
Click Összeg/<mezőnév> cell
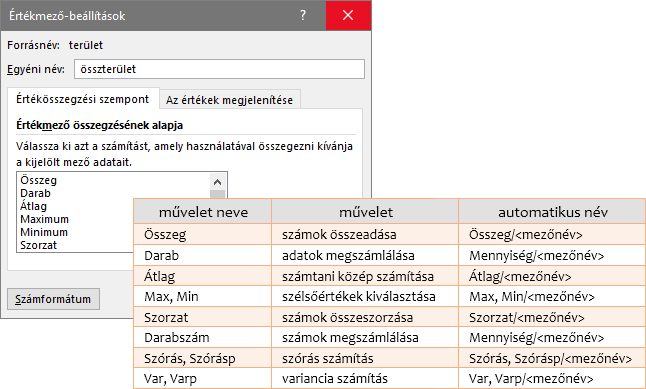click(x=552, y=234)
